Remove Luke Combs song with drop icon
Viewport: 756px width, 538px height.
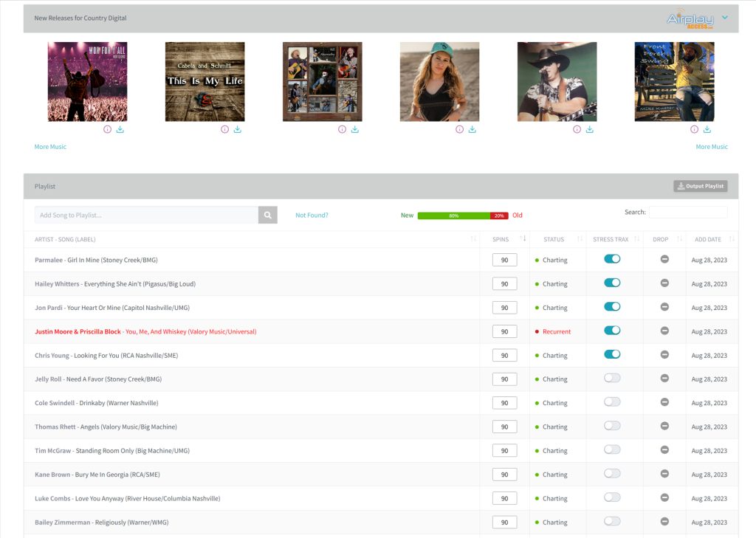point(664,498)
